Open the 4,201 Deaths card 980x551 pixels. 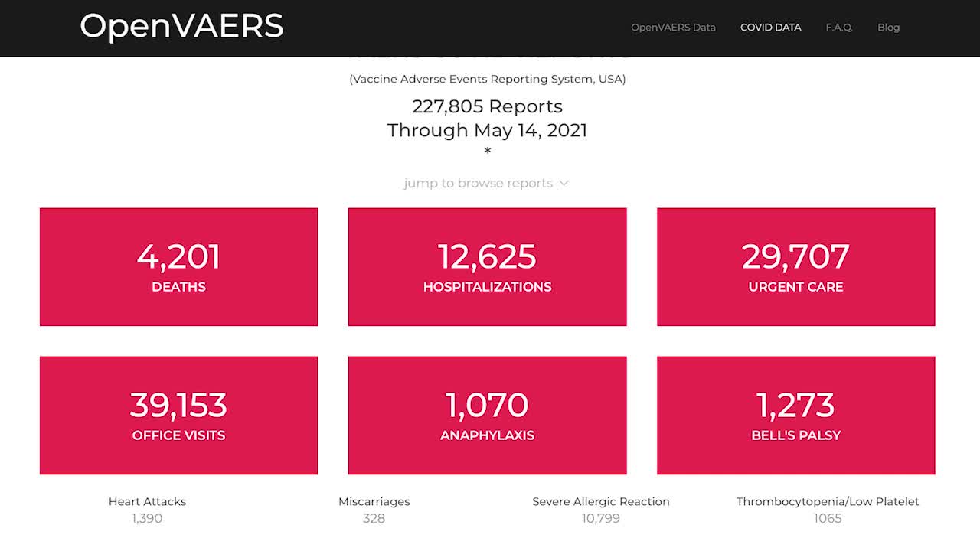coord(178,267)
